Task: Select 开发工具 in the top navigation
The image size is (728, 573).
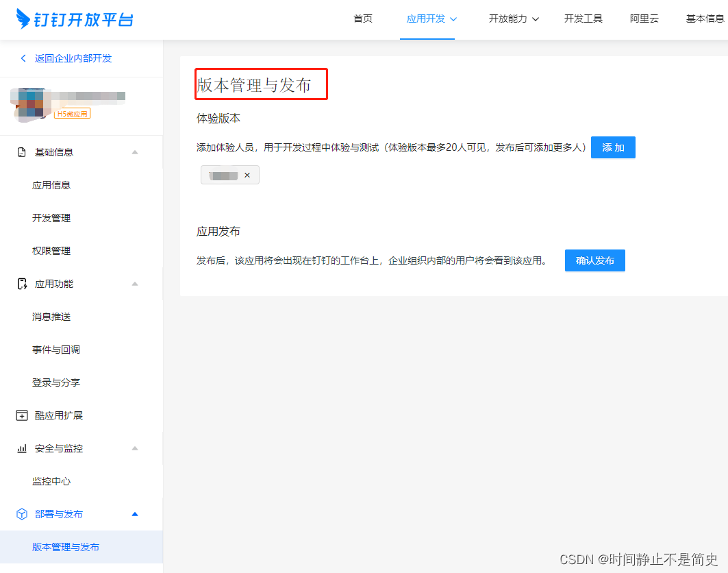Action: (x=583, y=19)
